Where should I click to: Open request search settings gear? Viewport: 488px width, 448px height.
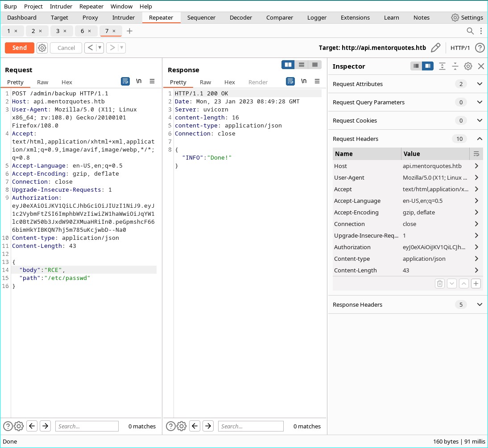pos(19,426)
